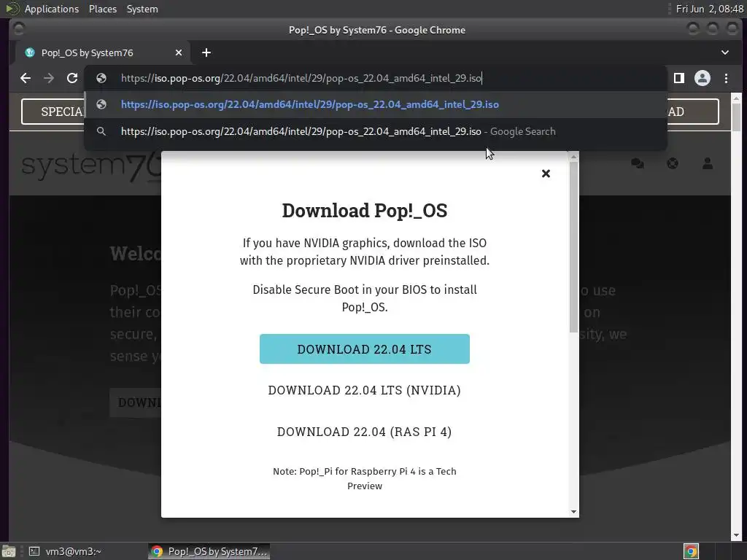747x560 pixels.
Task: Click DOWNLOAD 22.04 LTS (NVIDIA) link
Action: pos(365,390)
